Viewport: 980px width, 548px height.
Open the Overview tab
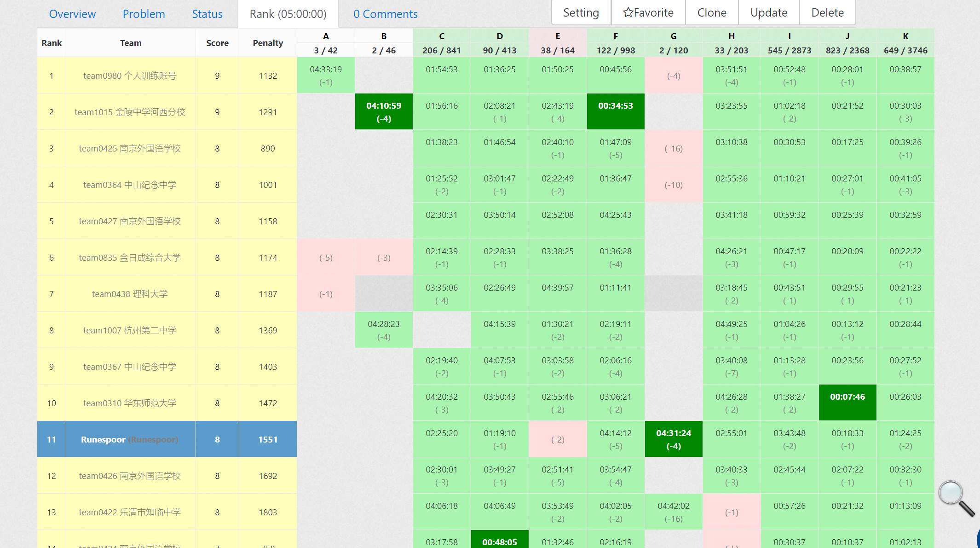pos(72,14)
